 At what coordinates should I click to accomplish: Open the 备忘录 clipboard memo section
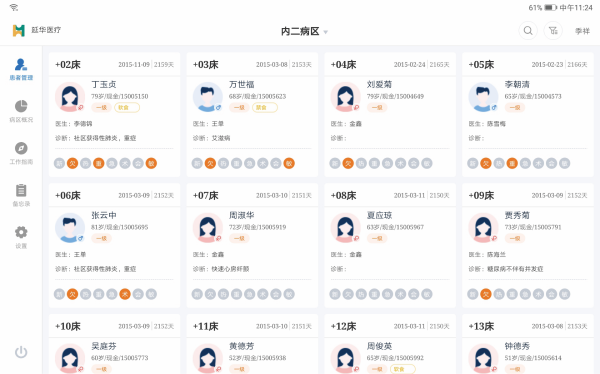(21, 196)
